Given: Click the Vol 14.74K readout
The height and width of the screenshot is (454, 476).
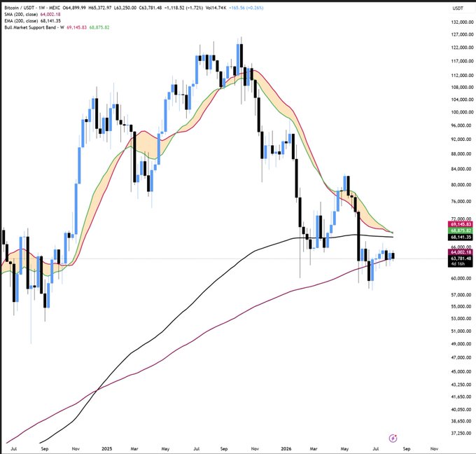Looking at the screenshot, I should [x=216, y=8].
